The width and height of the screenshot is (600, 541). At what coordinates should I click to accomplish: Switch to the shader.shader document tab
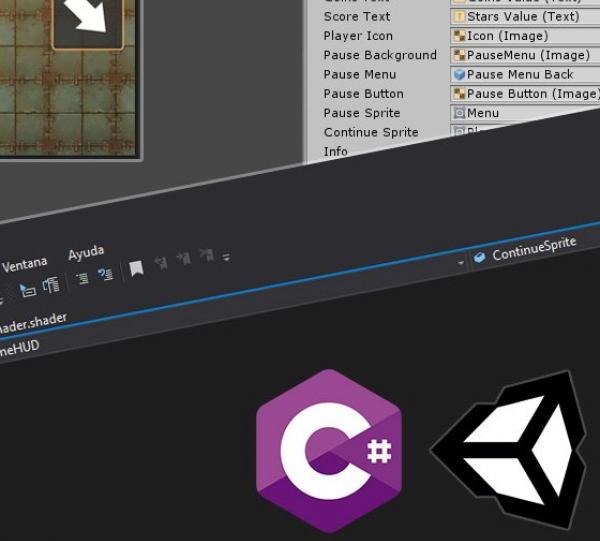click(33, 323)
